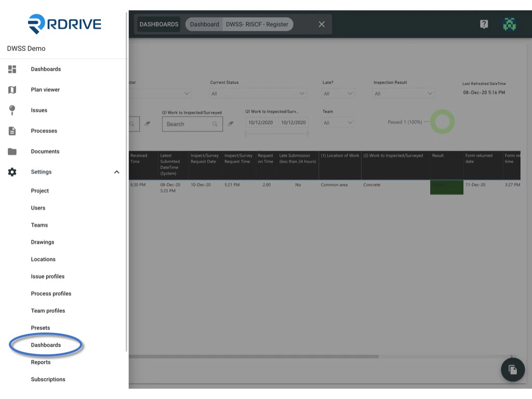Image resolution: width=532 pixels, height=399 pixels.
Task: Click the Documents folder icon
Action: 11,151
